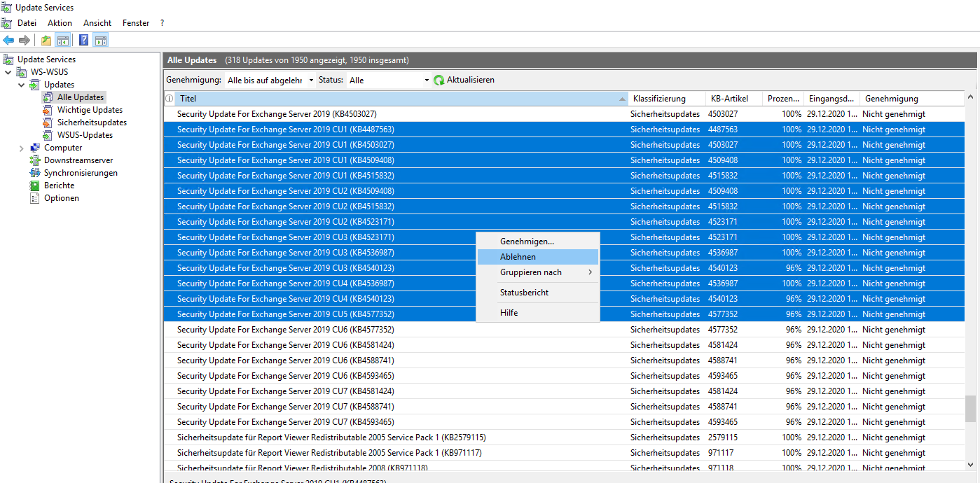Open the Aktion menu
The image size is (980, 483).
pyautogui.click(x=60, y=23)
